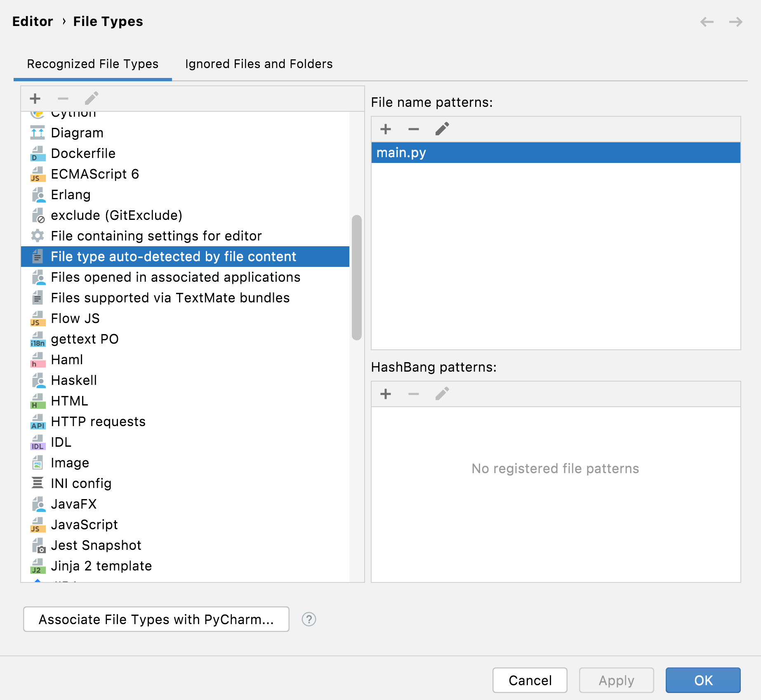This screenshot has width=761, height=700.
Task: Add a new HashBang pattern
Action: click(385, 394)
